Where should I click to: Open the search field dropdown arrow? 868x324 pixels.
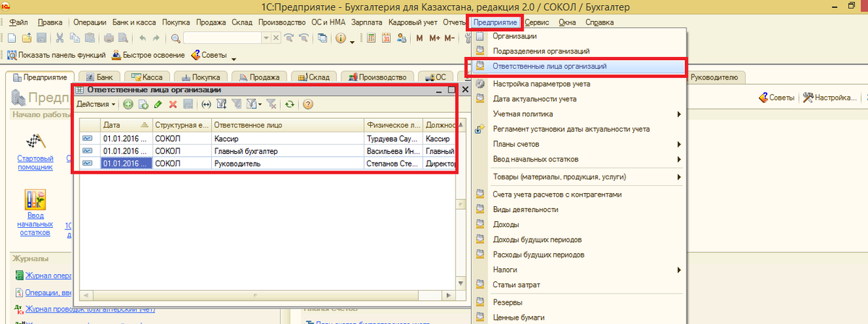click(265, 38)
